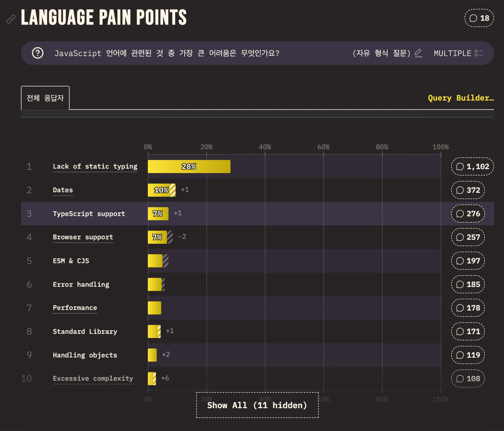Viewport: 504px width, 431px height.
Task: Open the 108 comments for Excessive complexity
Action: (468, 378)
